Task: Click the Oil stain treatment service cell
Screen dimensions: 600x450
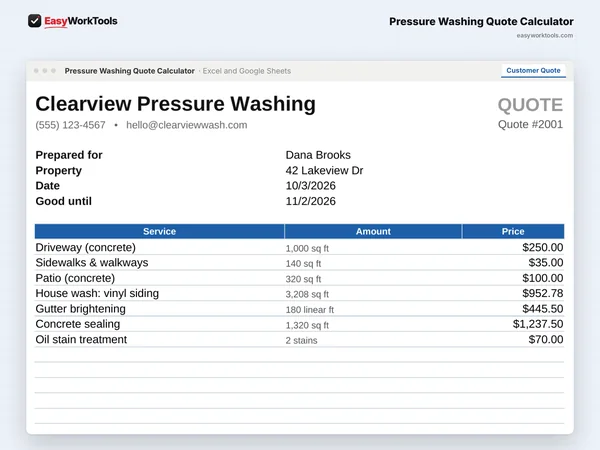Action: click(x=159, y=339)
